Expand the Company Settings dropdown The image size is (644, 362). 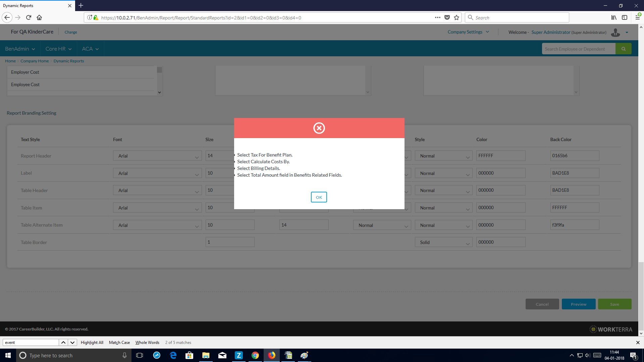click(x=468, y=32)
